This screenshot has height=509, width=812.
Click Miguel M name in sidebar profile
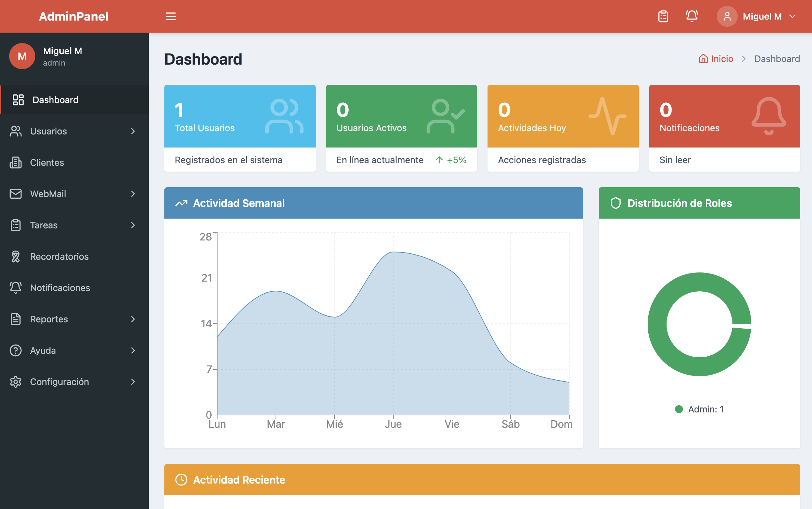[x=63, y=51]
